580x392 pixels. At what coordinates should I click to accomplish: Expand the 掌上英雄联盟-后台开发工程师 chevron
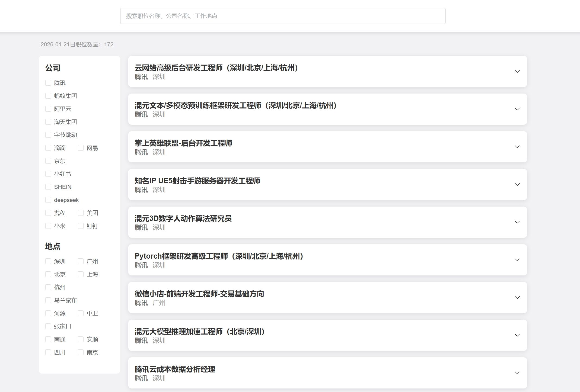517,147
